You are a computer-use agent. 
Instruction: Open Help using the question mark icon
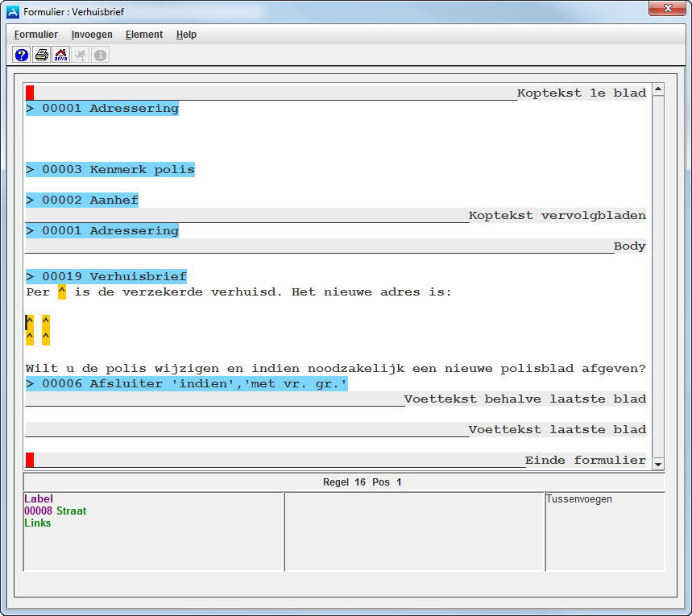(20, 54)
